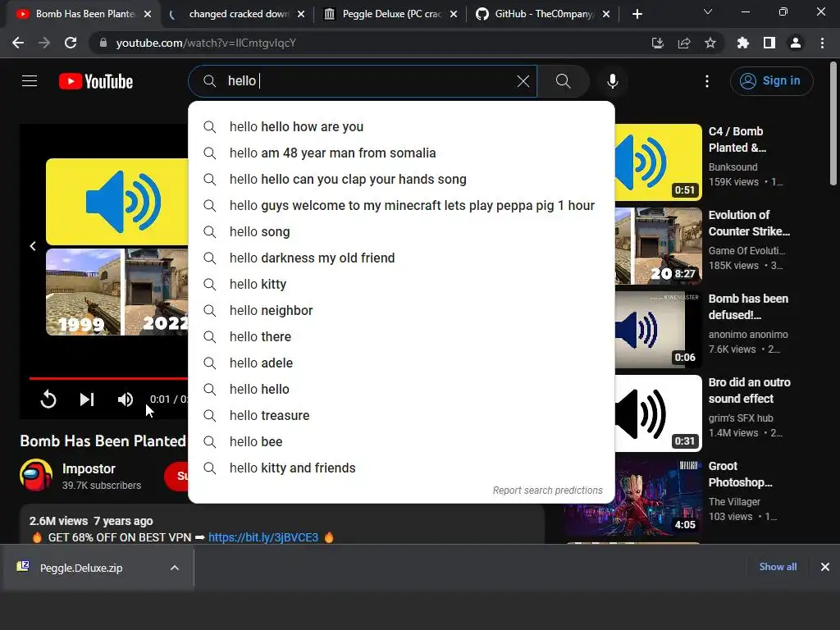
Task: Mute the video with the speaker icon
Action: point(126,399)
